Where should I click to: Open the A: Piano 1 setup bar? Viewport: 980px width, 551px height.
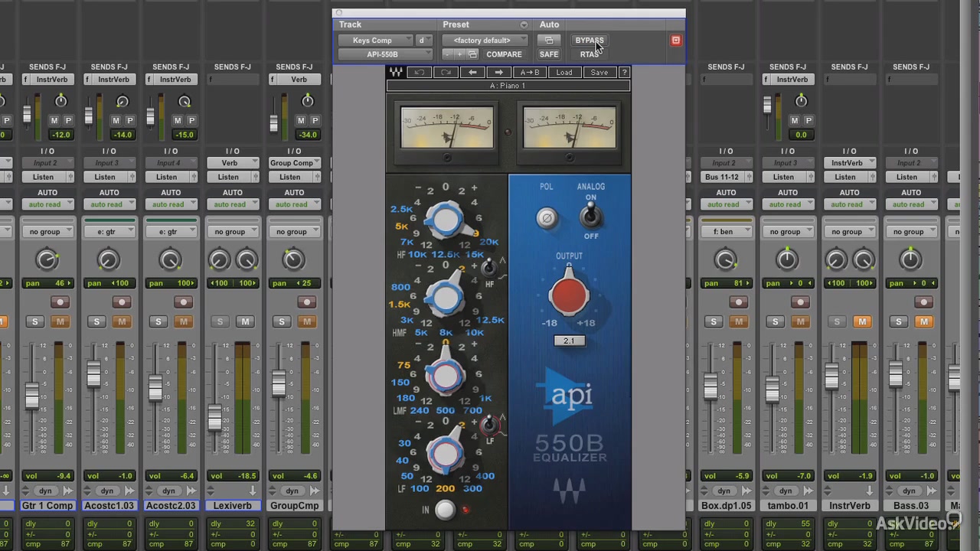tap(508, 86)
